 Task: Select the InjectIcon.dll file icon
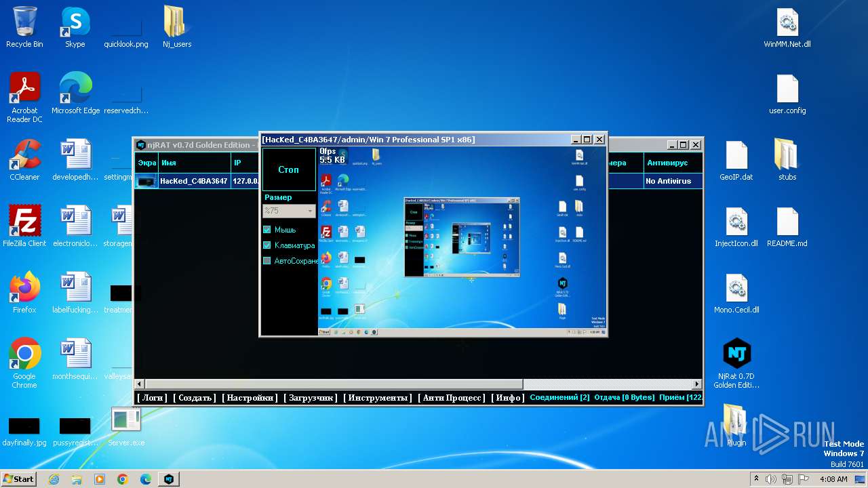pos(736,227)
